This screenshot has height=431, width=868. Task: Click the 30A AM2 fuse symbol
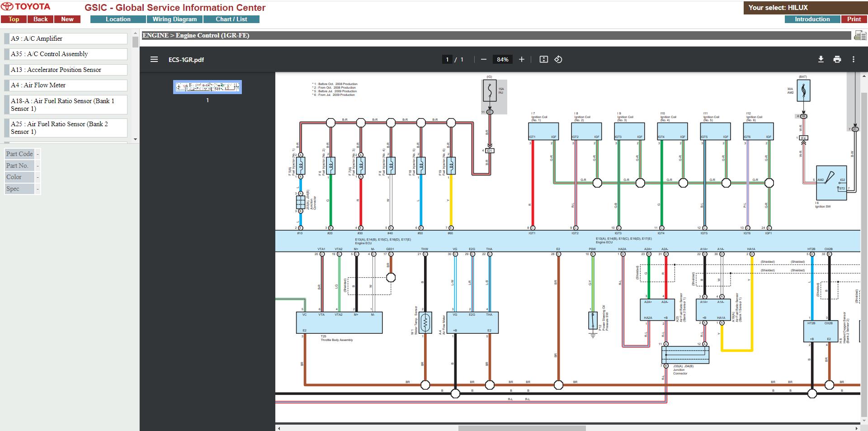coord(803,90)
